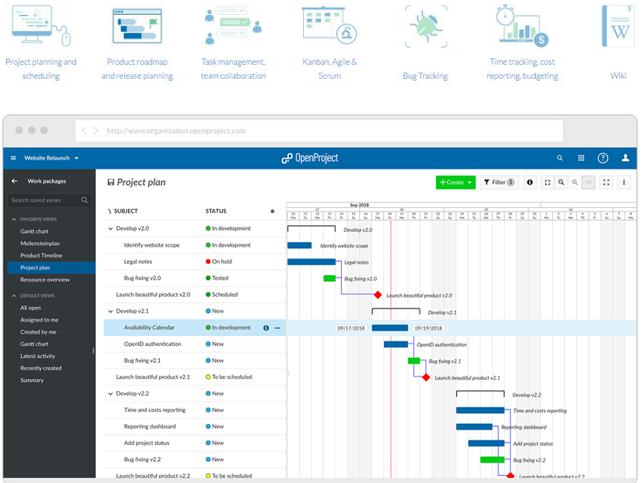Image resolution: width=642 pixels, height=483 pixels.
Task: Click the Product roadmap illustration icon
Action: (x=137, y=26)
